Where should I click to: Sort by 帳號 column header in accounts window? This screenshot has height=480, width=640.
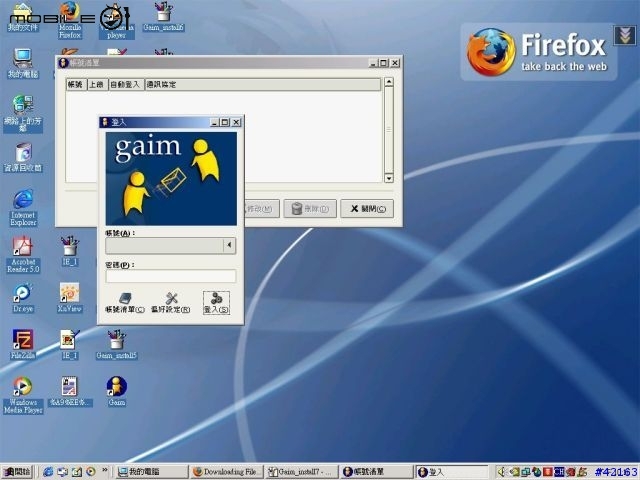point(76,84)
